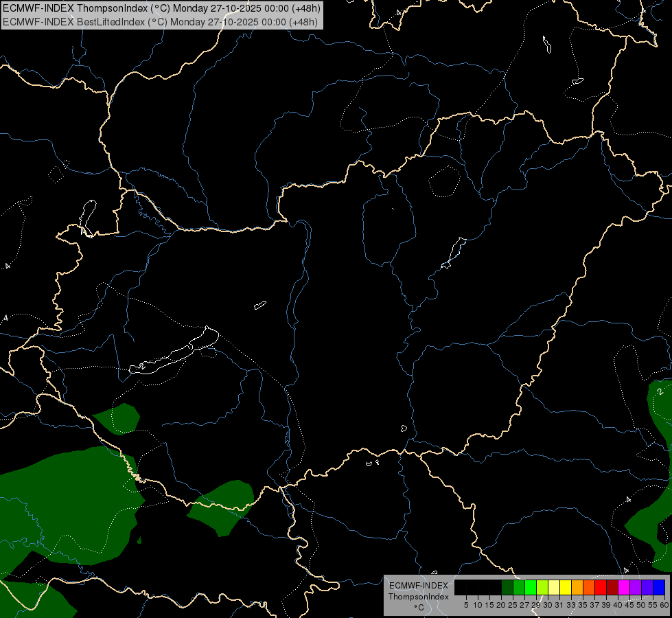The height and width of the screenshot is (618, 672).
Task: Click legend scale value '10'
Action: coord(478,605)
